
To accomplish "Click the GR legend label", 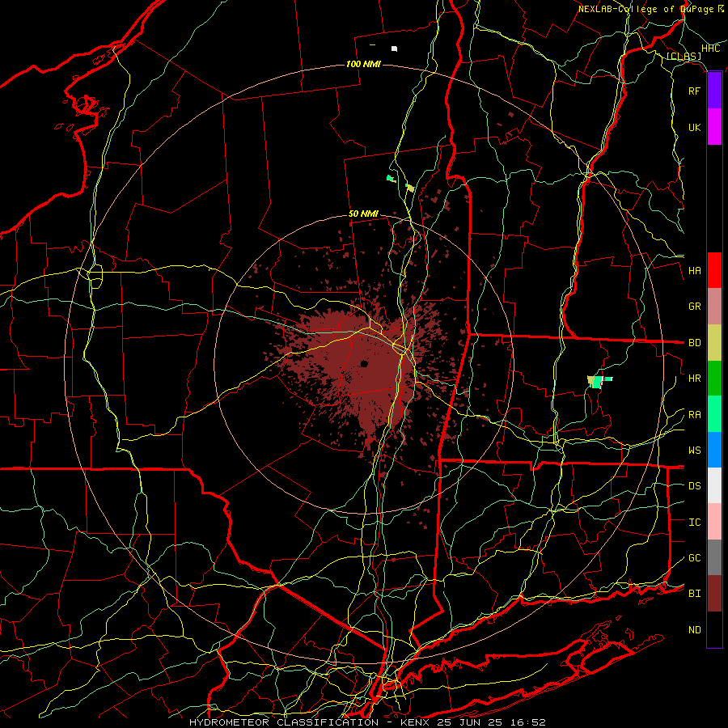I will 694,307.
